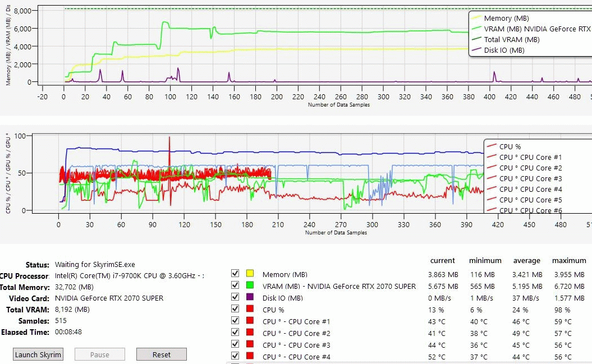Click the greyed-out Pause button

pyautogui.click(x=99, y=354)
